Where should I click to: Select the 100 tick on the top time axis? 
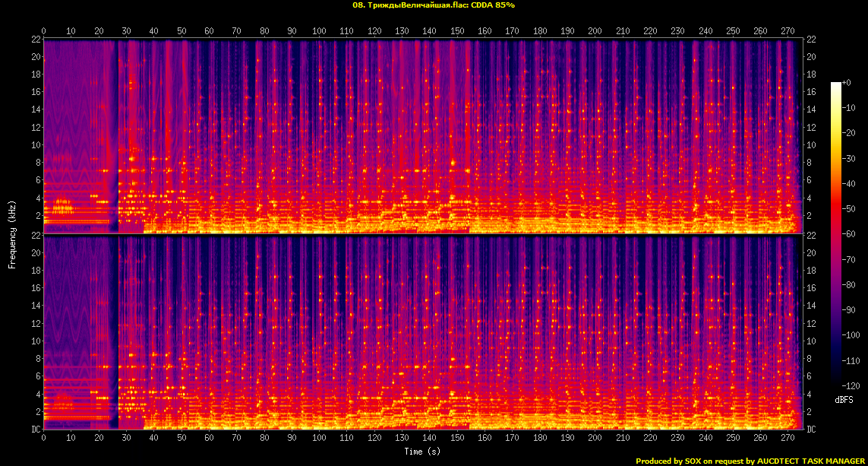click(319, 31)
